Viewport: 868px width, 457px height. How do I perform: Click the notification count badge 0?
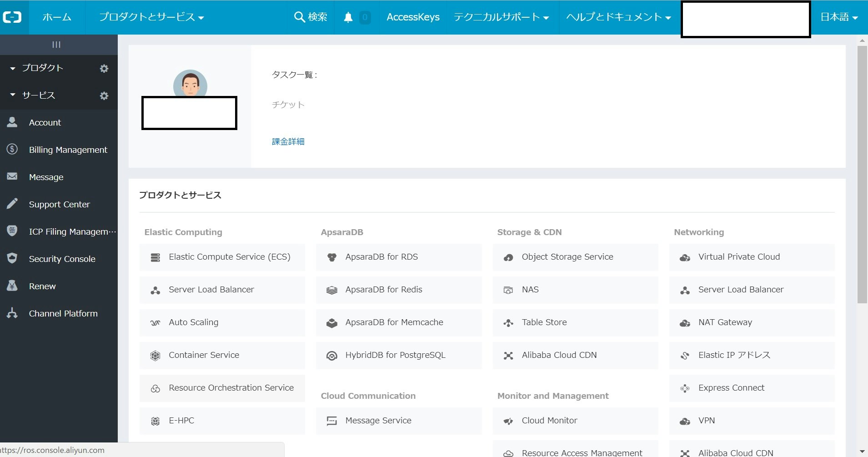click(x=365, y=17)
